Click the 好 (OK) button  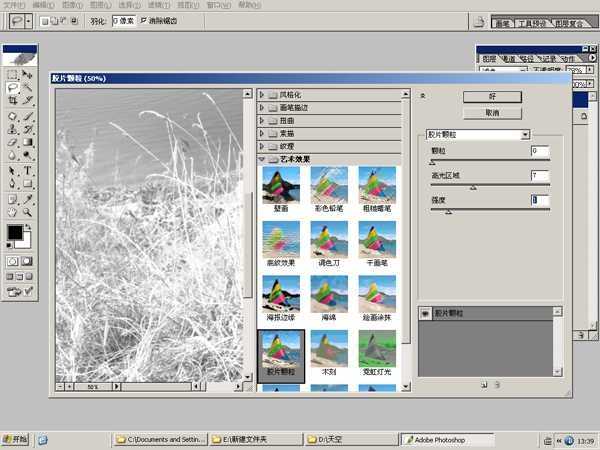click(491, 96)
